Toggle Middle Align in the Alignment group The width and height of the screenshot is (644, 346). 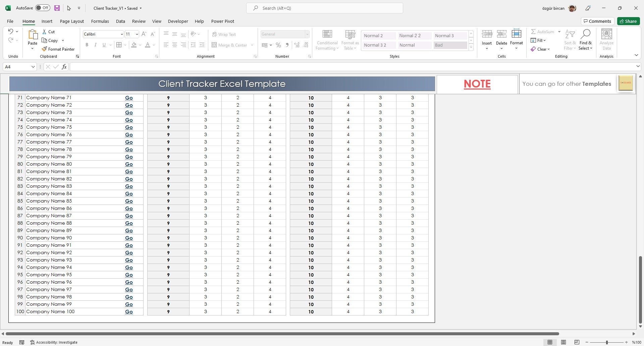point(174,34)
